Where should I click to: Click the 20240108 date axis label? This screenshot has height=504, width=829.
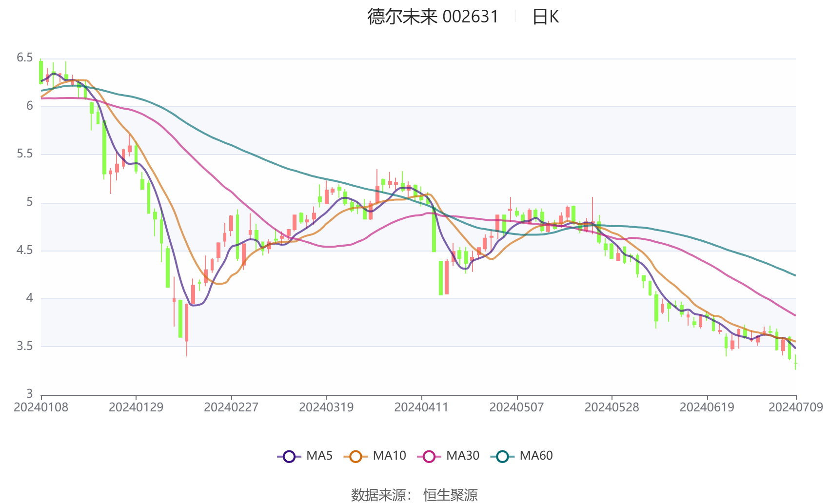pos(41,407)
